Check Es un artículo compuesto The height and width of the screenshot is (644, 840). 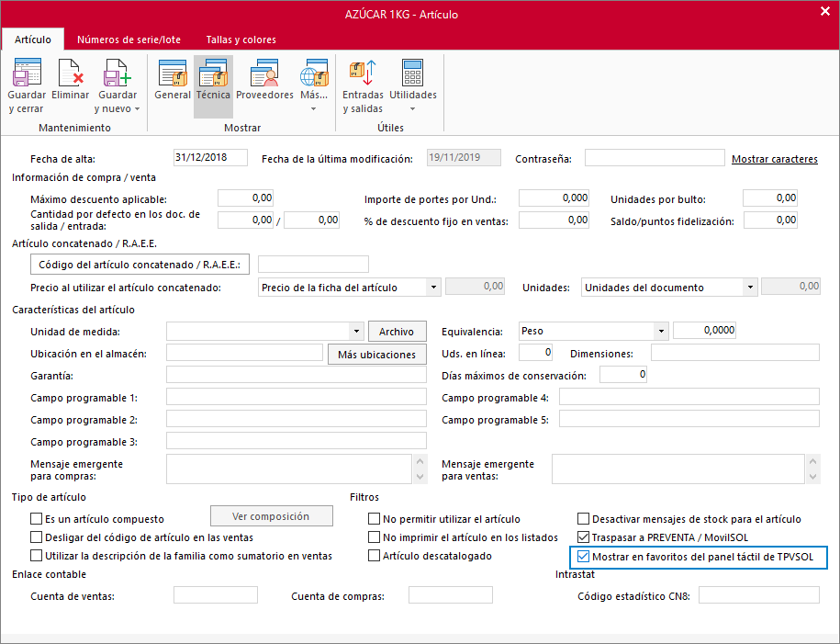(37, 518)
